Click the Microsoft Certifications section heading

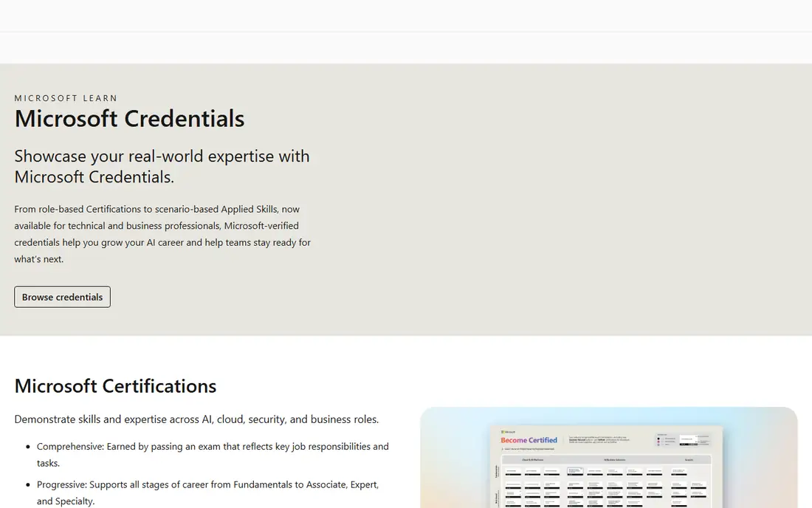click(x=115, y=385)
